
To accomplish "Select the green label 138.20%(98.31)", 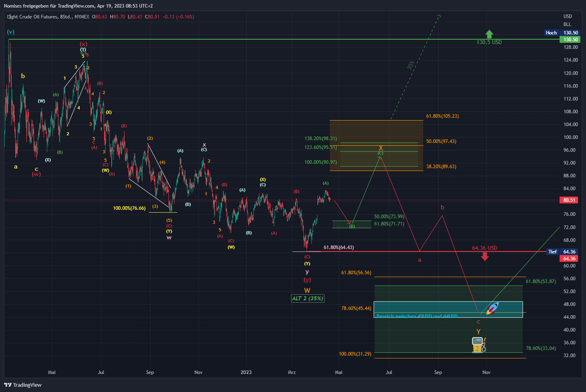I will coord(321,139).
